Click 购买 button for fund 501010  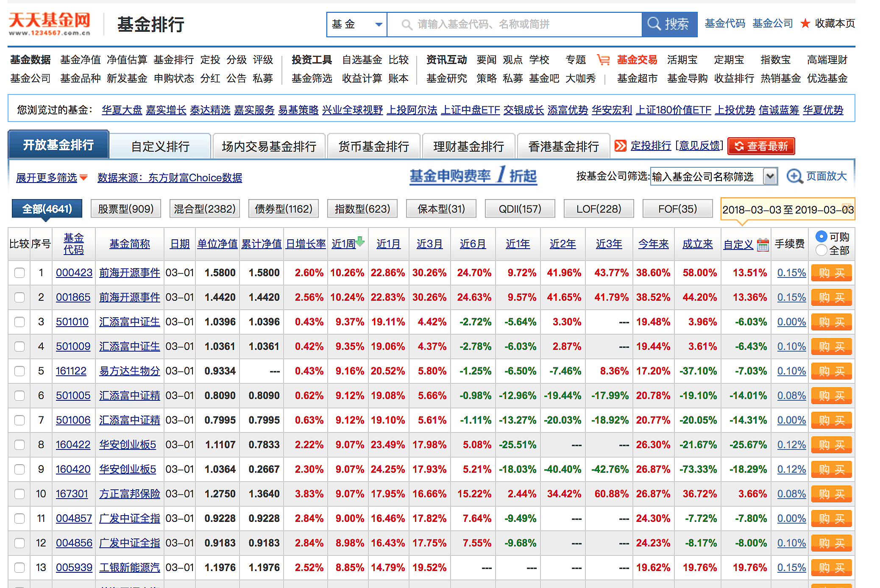(831, 322)
